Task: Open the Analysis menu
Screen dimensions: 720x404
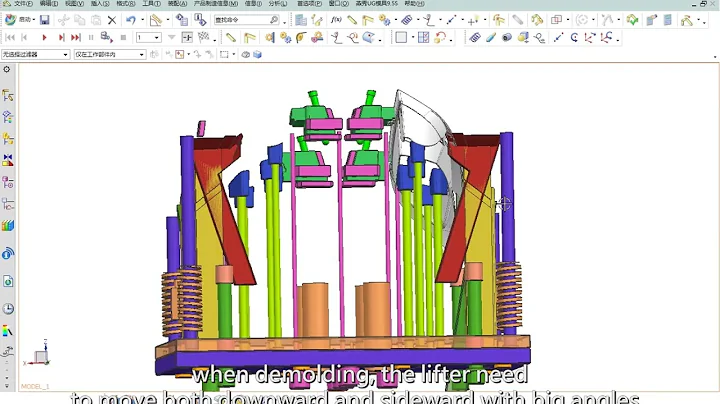Action: pyautogui.click(x=278, y=3)
